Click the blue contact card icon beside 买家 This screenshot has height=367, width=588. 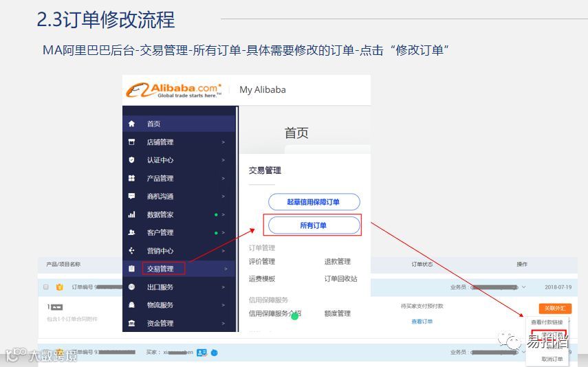click(x=202, y=353)
